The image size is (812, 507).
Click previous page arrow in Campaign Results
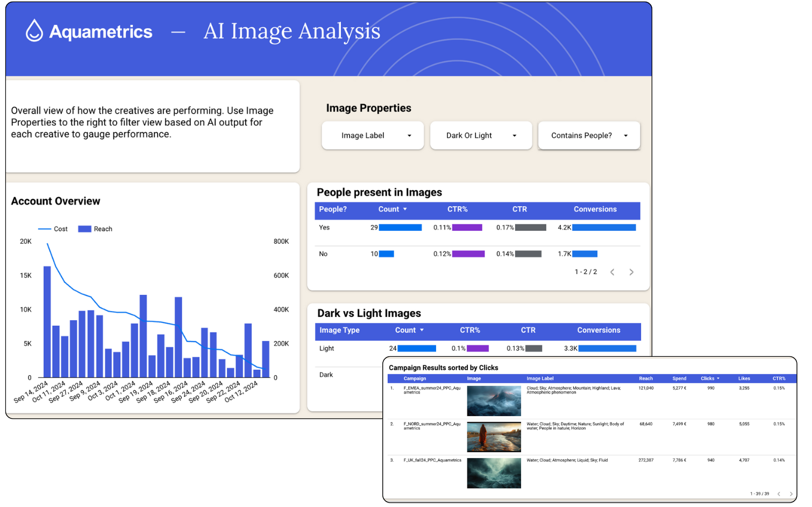coord(779,494)
